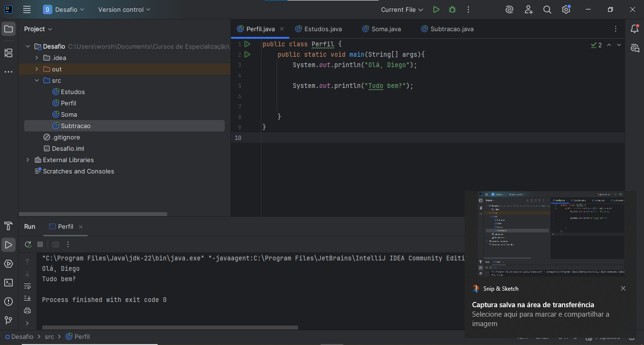644x345 pixels.
Task: Open the Problems tool window
Action: [x=8, y=302]
